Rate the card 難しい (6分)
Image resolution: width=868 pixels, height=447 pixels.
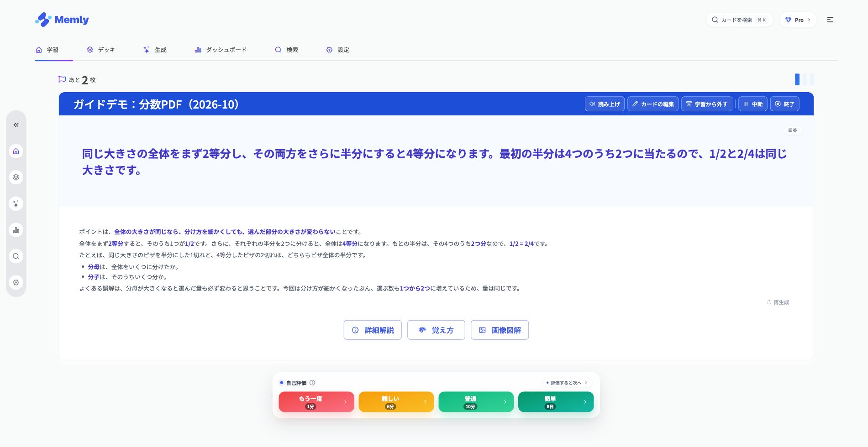[396, 402]
